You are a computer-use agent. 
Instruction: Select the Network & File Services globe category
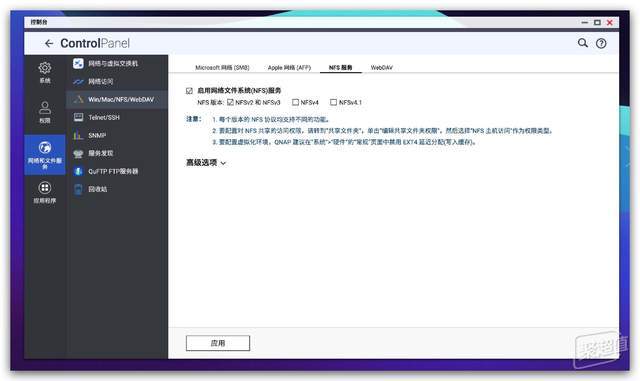[x=45, y=155]
